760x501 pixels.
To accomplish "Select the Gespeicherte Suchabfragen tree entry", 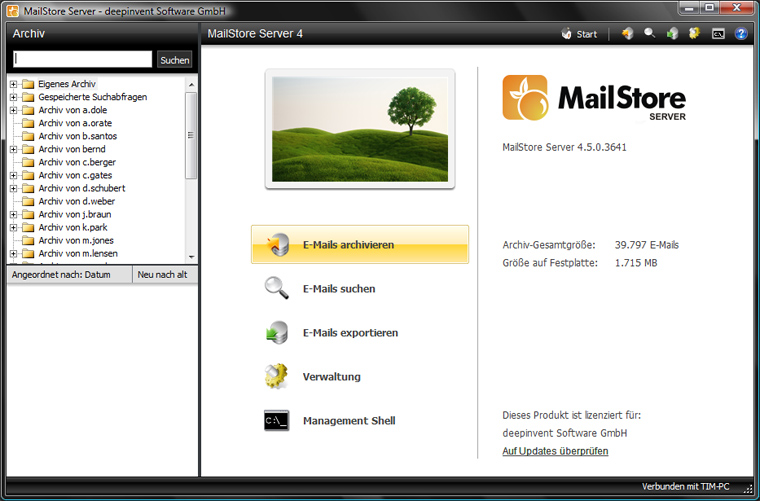I will coord(93,97).
